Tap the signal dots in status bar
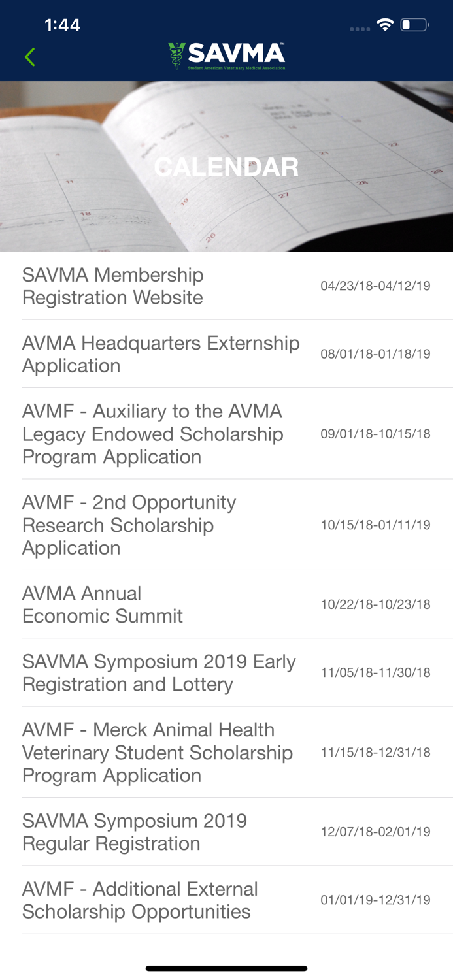The height and width of the screenshot is (980, 453). [x=360, y=29]
